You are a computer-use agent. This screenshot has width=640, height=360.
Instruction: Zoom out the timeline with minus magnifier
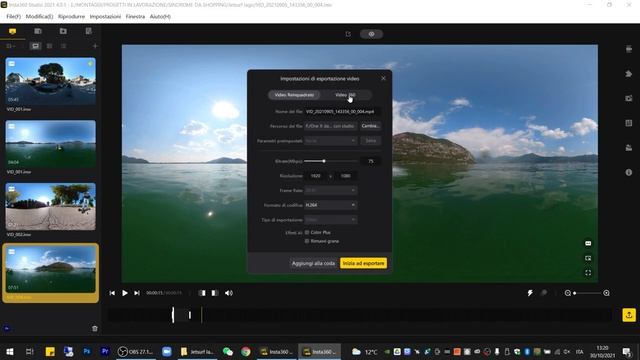click(567, 293)
